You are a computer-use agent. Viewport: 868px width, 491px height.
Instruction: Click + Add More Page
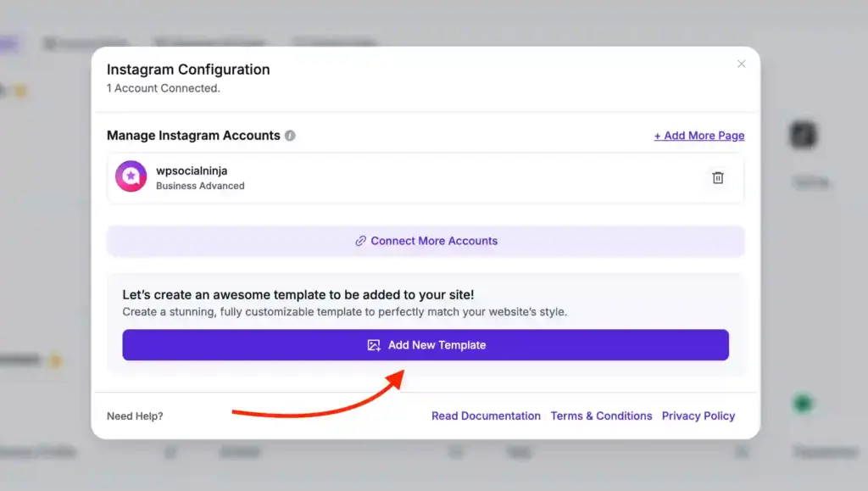699,135
